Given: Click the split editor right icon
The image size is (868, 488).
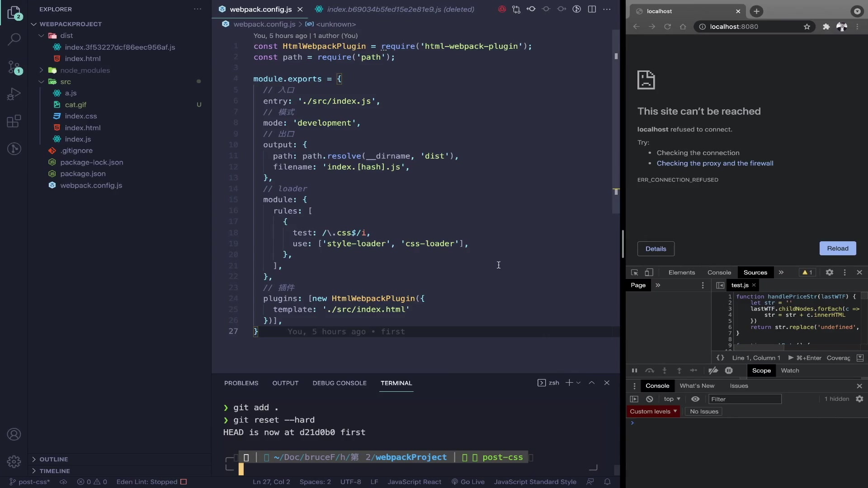Looking at the screenshot, I should click(x=592, y=9).
